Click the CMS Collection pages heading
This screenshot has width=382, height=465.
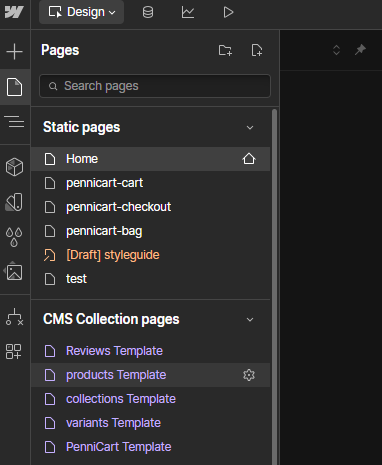(x=111, y=319)
